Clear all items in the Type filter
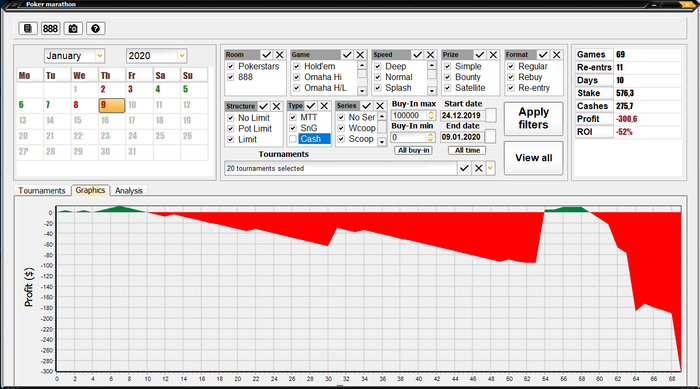 pyautogui.click(x=325, y=106)
